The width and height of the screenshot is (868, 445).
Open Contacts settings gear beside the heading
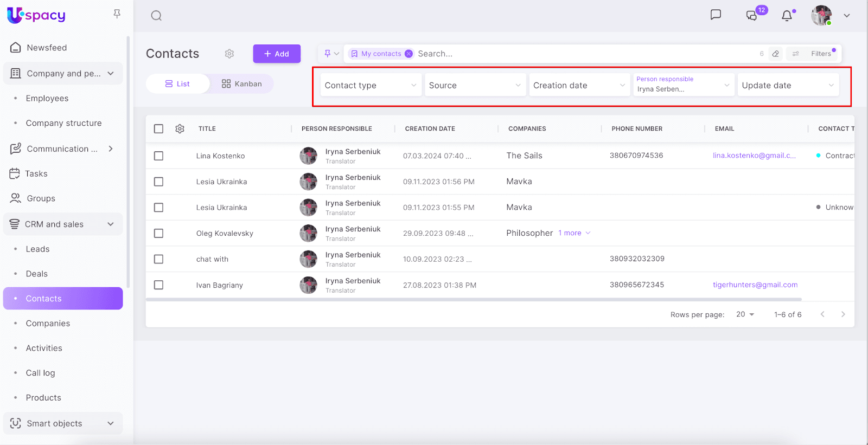click(x=229, y=54)
